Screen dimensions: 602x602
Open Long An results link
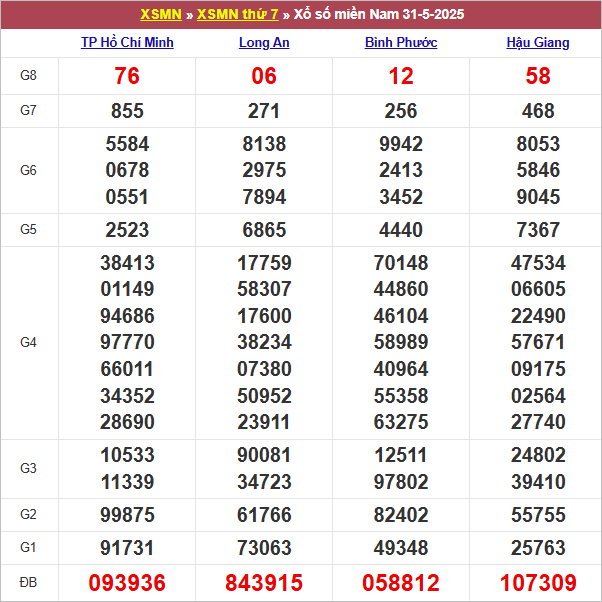[264, 42]
